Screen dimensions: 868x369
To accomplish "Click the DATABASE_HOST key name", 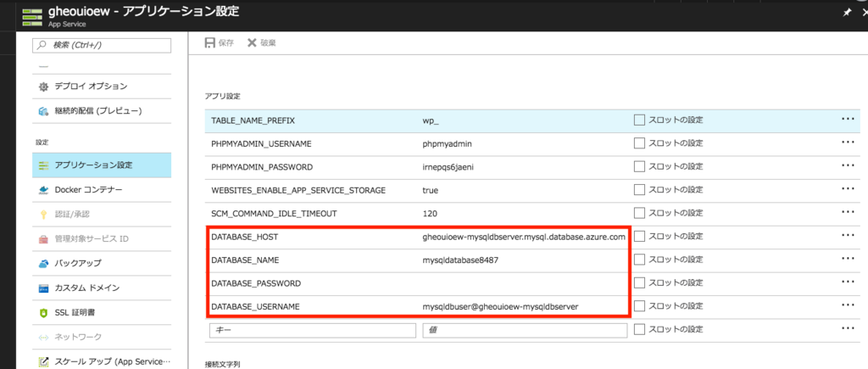I will tap(244, 237).
